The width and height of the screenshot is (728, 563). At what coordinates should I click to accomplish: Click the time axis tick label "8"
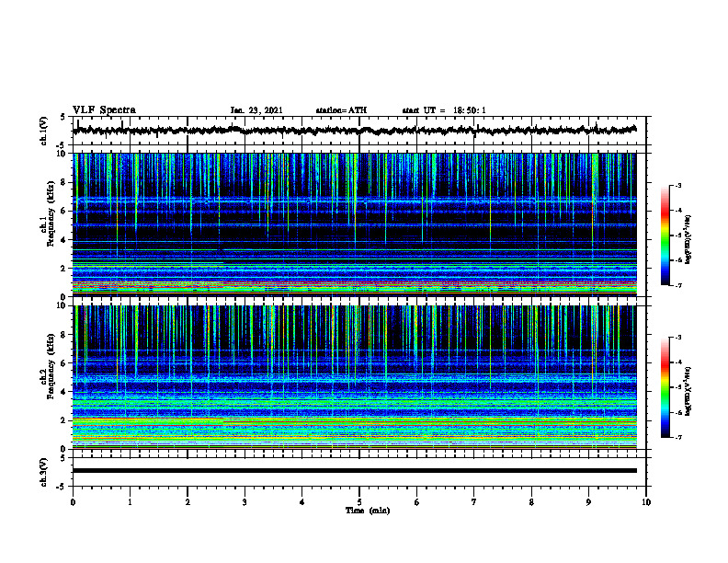click(x=531, y=502)
